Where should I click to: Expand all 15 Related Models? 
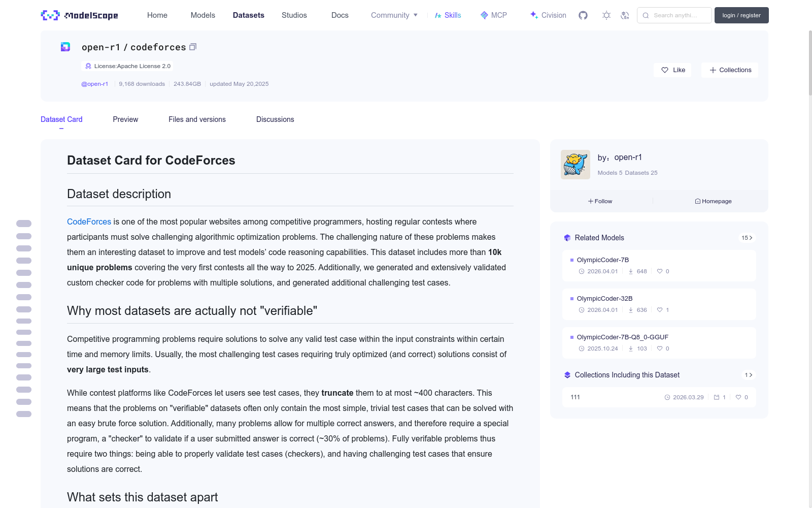coord(747,238)
